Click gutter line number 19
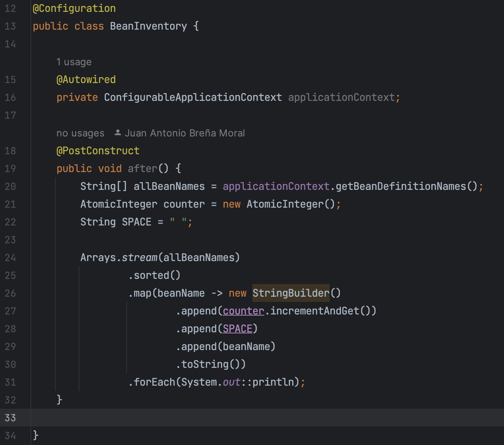This screenshot has width=504, height=445. tap(10, 169)
